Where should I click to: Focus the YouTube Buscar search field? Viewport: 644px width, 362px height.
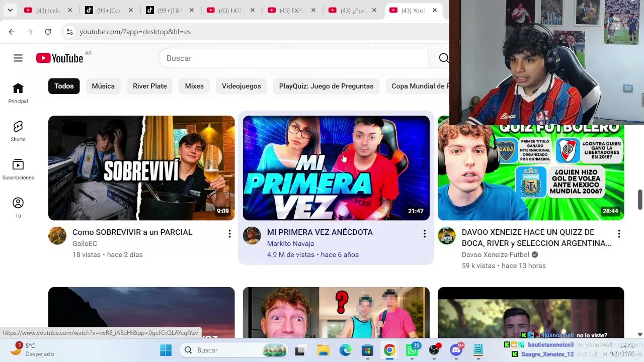(293, 58)
